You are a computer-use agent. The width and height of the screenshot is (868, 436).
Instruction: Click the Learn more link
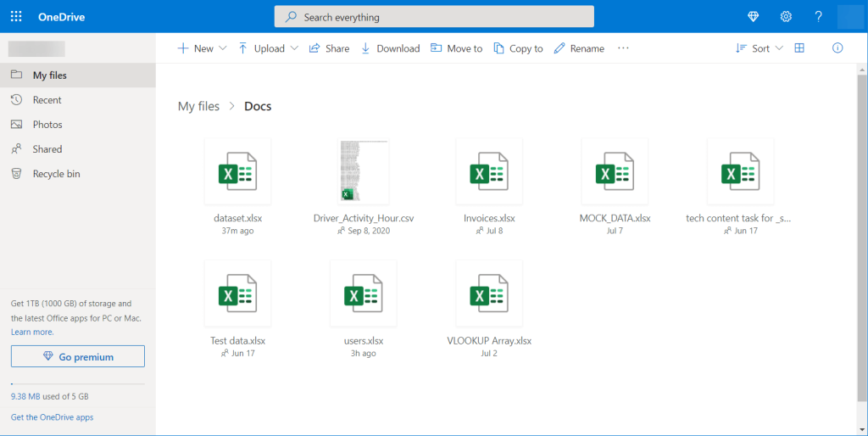tap(32, 332)
